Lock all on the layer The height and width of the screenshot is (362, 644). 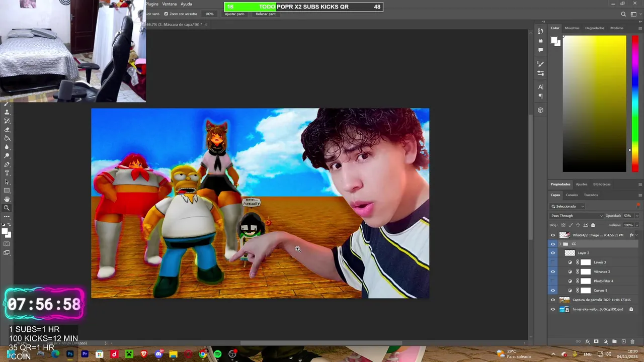click(593, 225)
